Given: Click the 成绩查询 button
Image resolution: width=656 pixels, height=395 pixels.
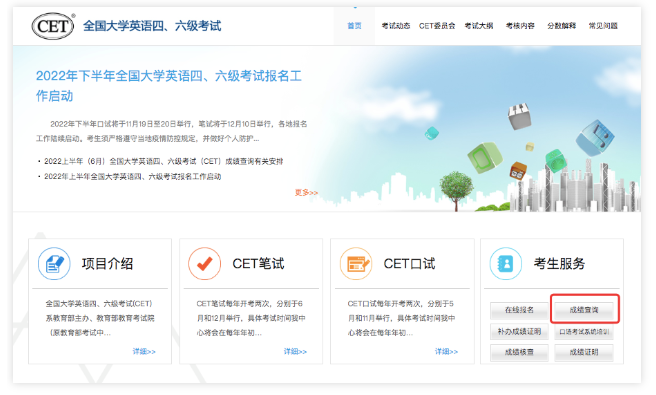Looking at the screenshot, I should 584,310.
